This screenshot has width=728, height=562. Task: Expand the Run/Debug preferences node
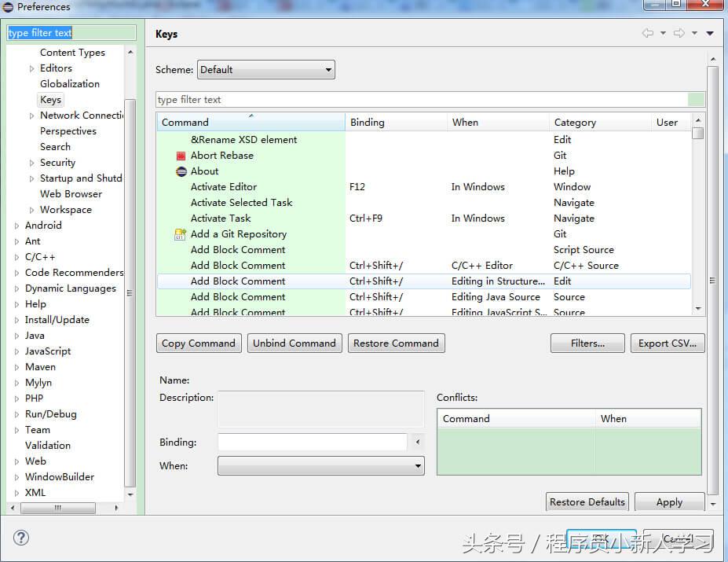[x=16, y=414]
